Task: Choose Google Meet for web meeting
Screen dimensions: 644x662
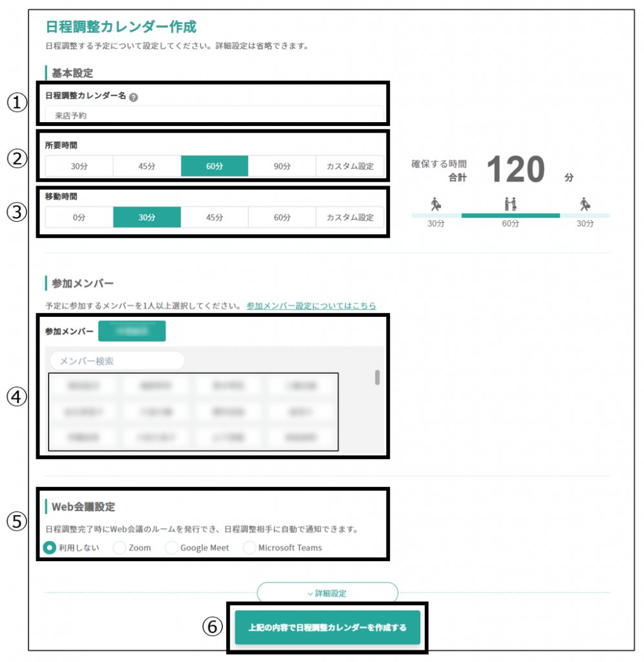Action: (171, 548)
